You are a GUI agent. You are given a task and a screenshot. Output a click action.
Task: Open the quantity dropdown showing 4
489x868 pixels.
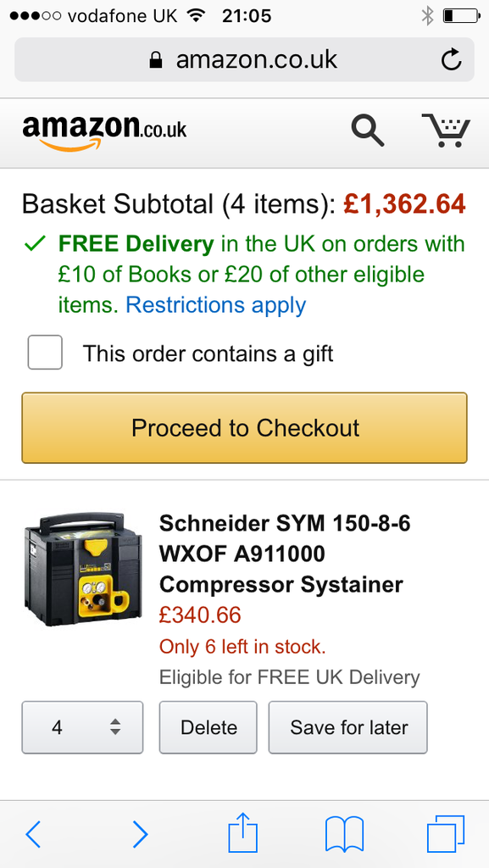[x=82, y=727]
